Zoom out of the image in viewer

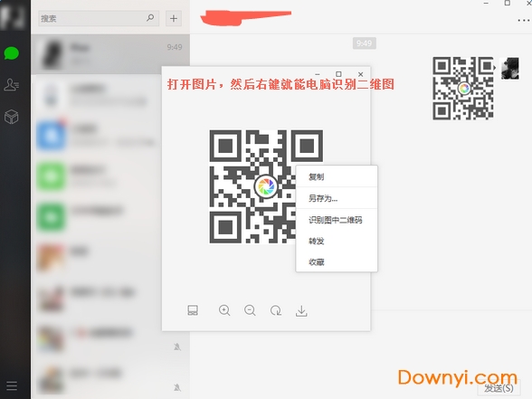click(x=250, y=310)
